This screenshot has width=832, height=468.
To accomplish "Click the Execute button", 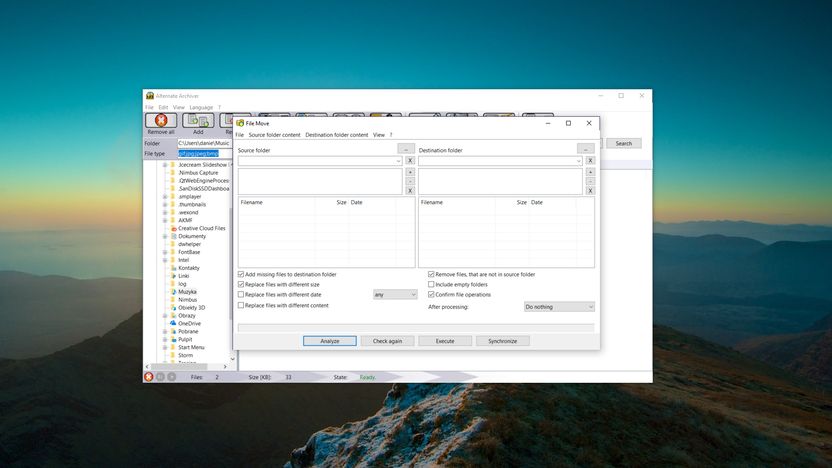I will tap(445, 341).
